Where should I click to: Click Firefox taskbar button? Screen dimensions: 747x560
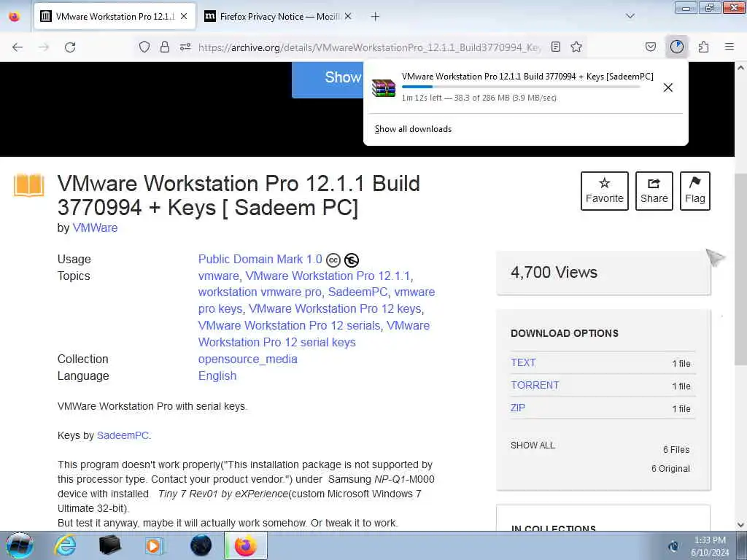point(246,545)
